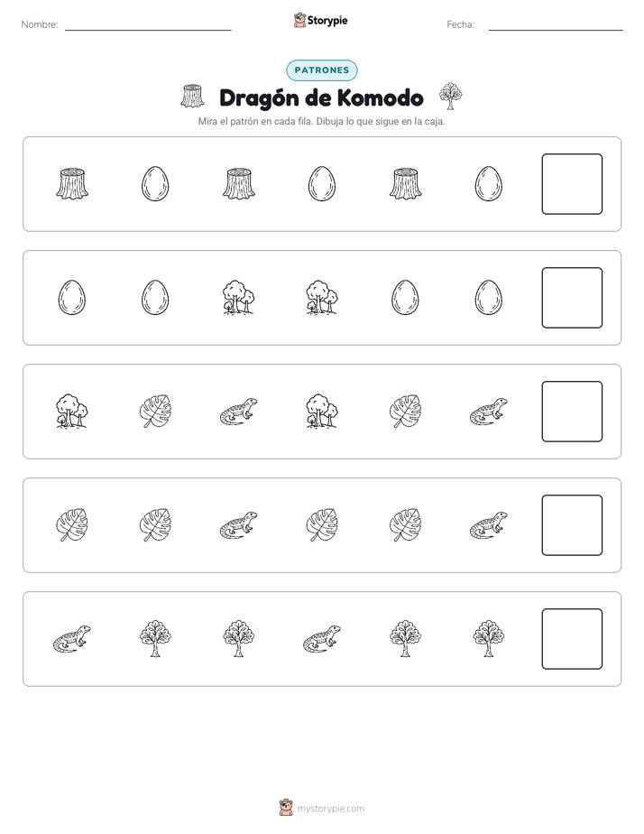Click the tree stump icon beside the title
The height and width of the screenshot is (834, 644).
pos(192,97)
